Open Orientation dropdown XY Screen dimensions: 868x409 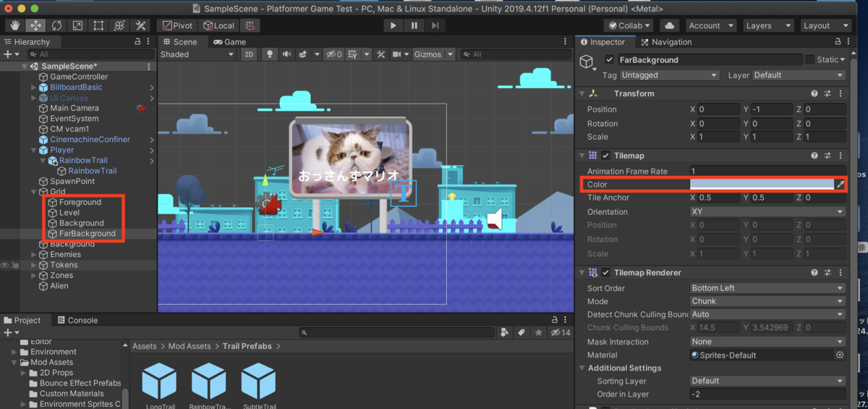[767, 212]
